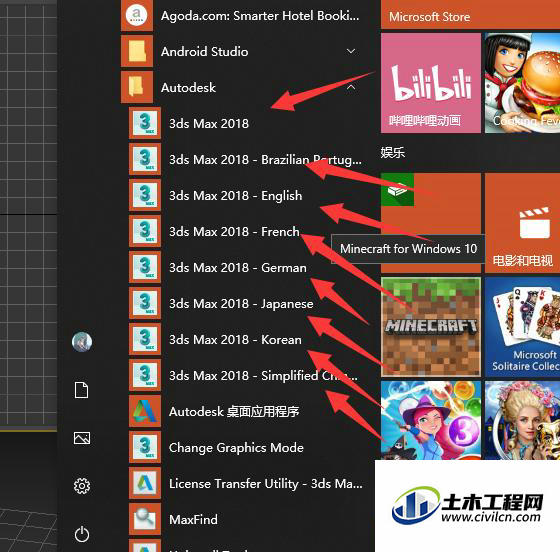Open the Microsoft Solitaire Collection tile
The width and height of the screenshot is (560, 552).
point(522,327)
